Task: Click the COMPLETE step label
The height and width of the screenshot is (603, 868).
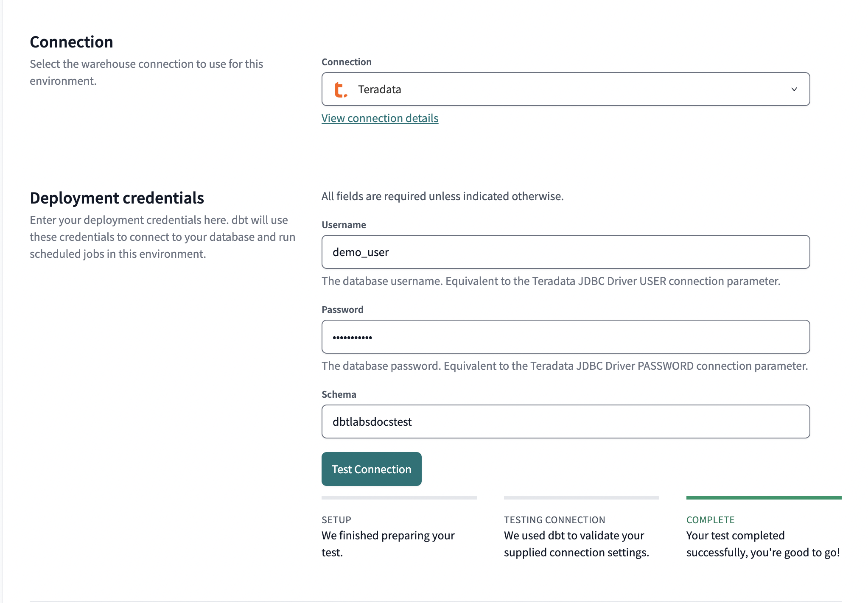Action: tap(710, 520)
